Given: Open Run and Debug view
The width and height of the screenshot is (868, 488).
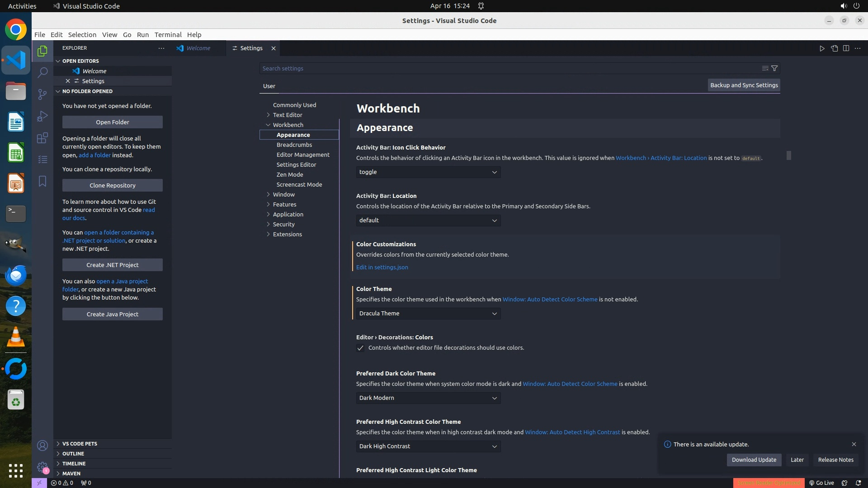Looking at the screenshot, I should tap(42, 116).
